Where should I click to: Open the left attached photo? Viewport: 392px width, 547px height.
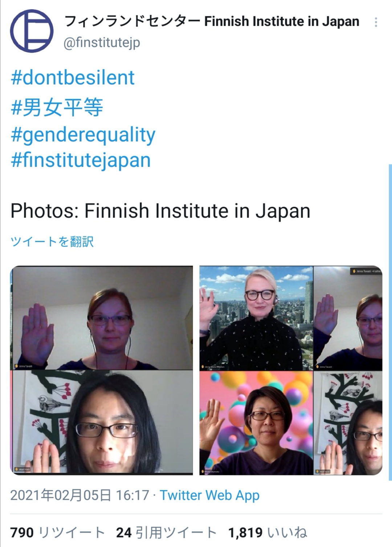tap(101, 370)
